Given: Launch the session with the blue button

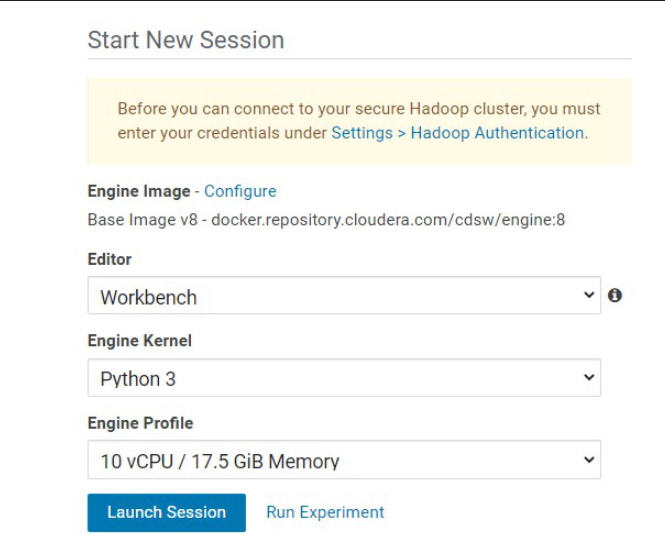Looking at the screenshot, I should [167, 512].
